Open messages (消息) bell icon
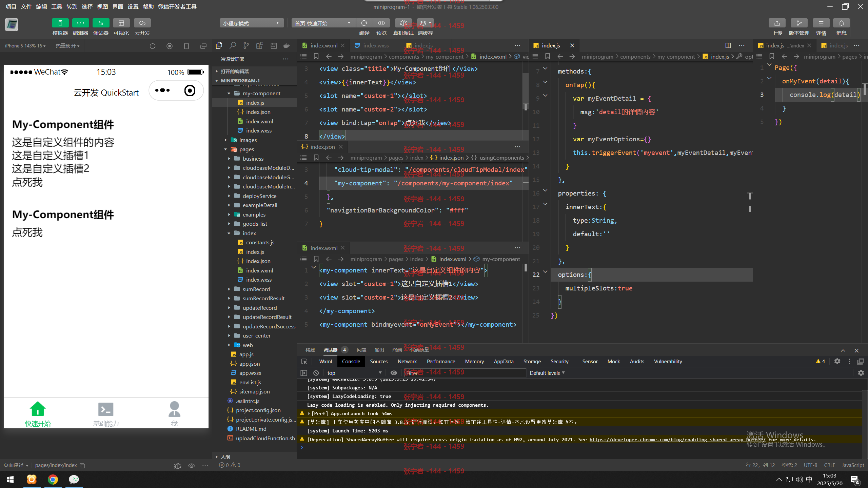The image size is (868, 488). 841,23
